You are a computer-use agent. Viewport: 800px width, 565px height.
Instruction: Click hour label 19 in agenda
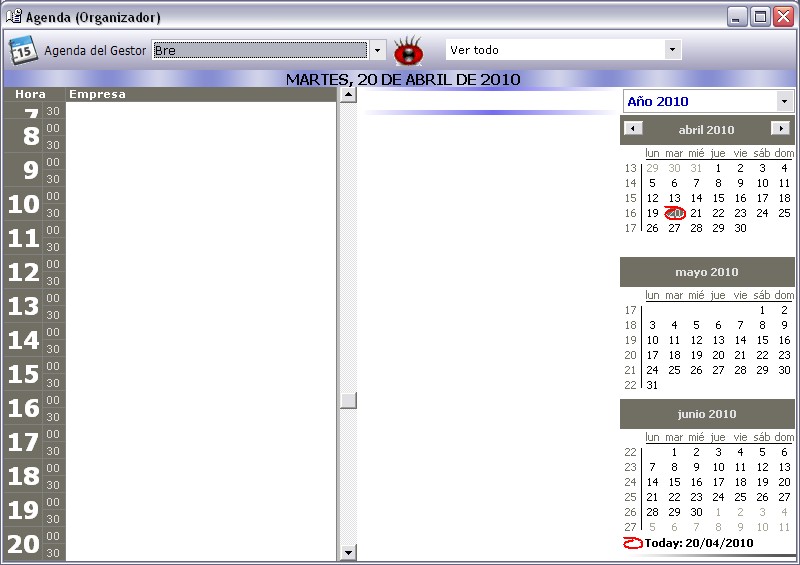(x=23, y=510)
